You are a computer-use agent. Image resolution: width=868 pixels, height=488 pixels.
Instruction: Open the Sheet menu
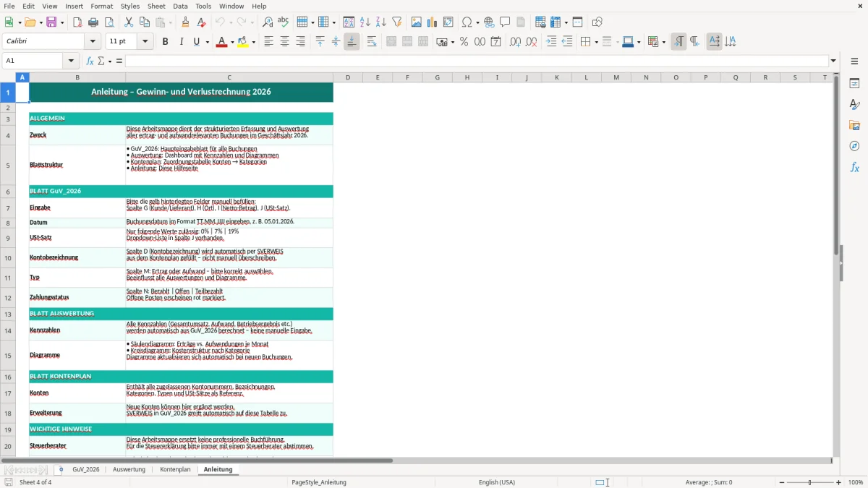click(x=156, y=6)
